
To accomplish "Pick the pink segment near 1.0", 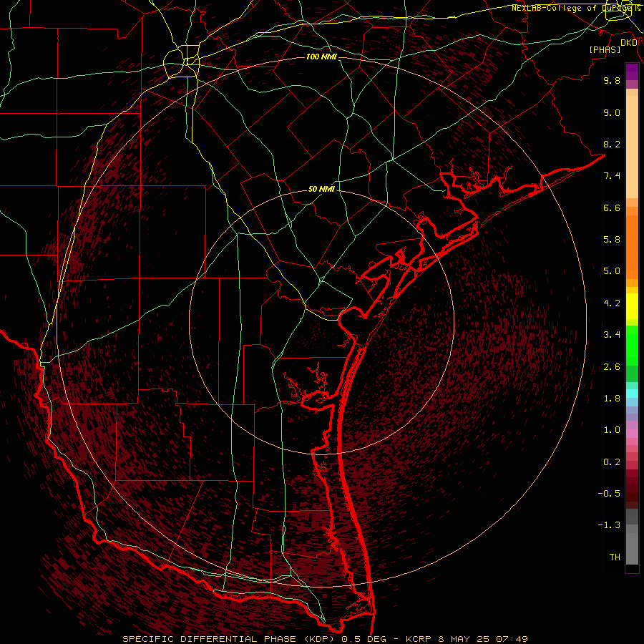I will point(632,433).
